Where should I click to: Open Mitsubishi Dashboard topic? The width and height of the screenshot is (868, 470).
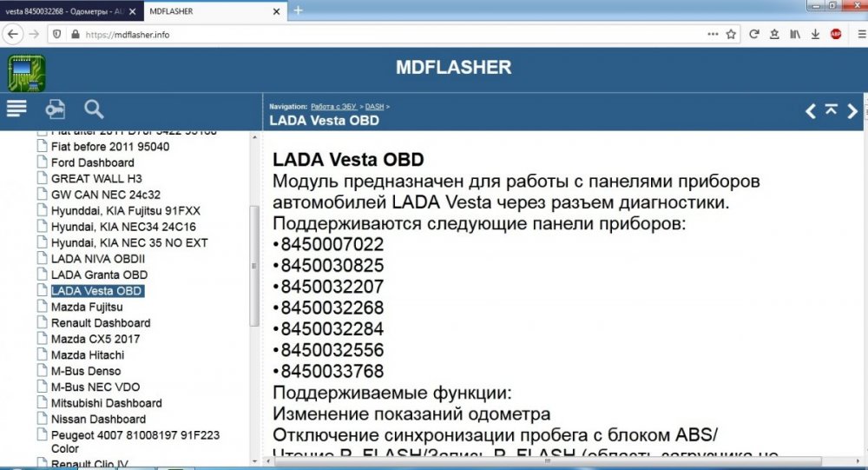tap(106, 403)
